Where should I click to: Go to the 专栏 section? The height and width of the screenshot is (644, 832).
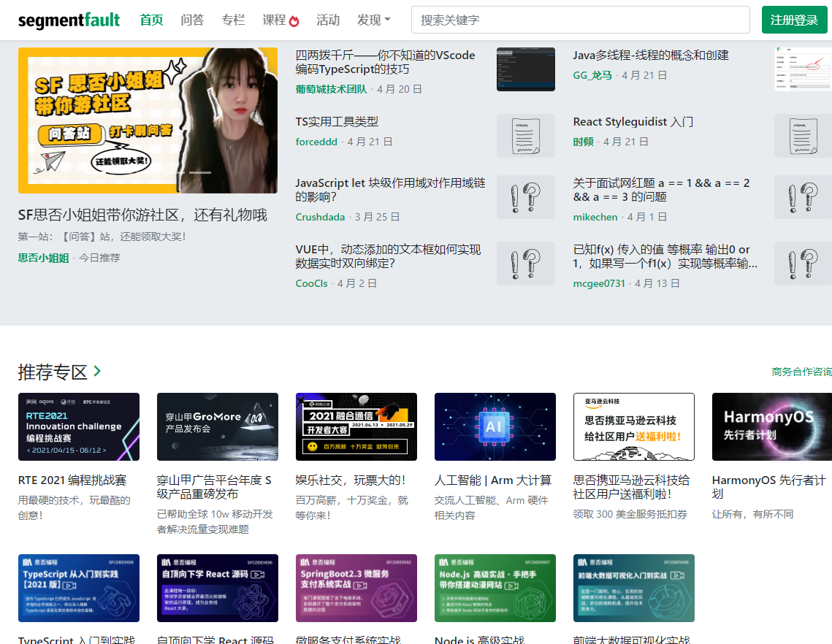click(x=234, y=20)
